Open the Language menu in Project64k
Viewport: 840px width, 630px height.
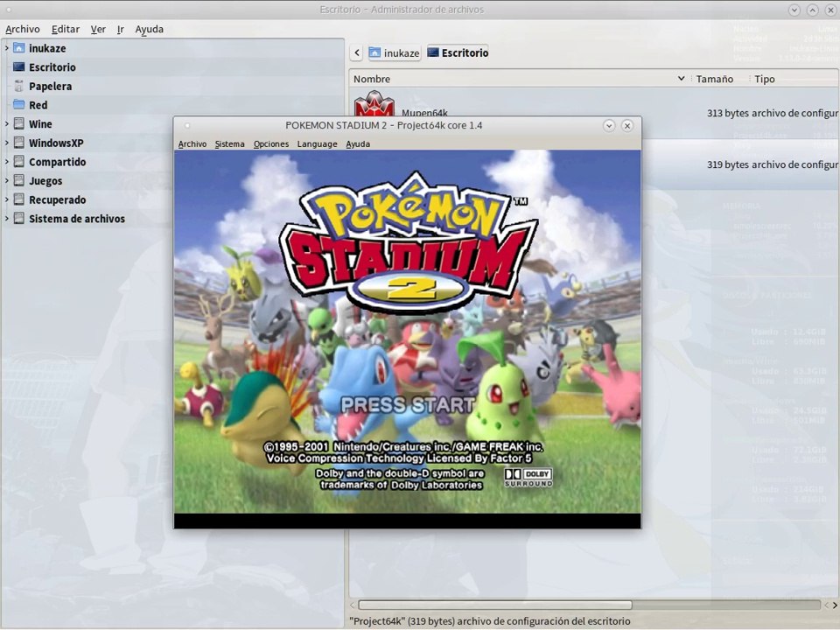(317, 144)
